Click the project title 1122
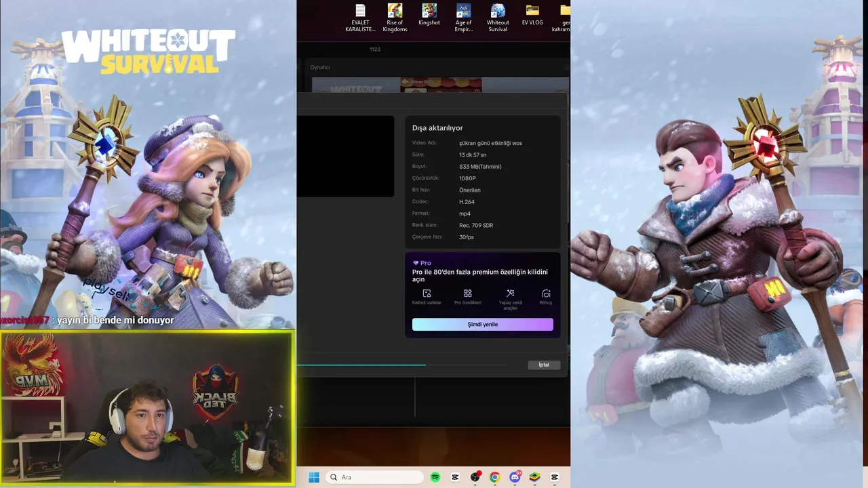The height and width of the screenshot is (488, 868). [x=375, y=49]
